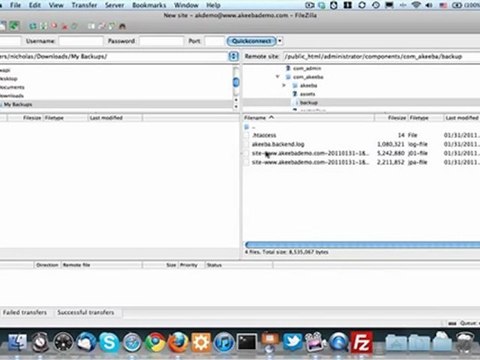The height and width of the screenshot is (360, 480).
Task: Sort remote files by Filetype column header
Action: click(x=426, y=118)
